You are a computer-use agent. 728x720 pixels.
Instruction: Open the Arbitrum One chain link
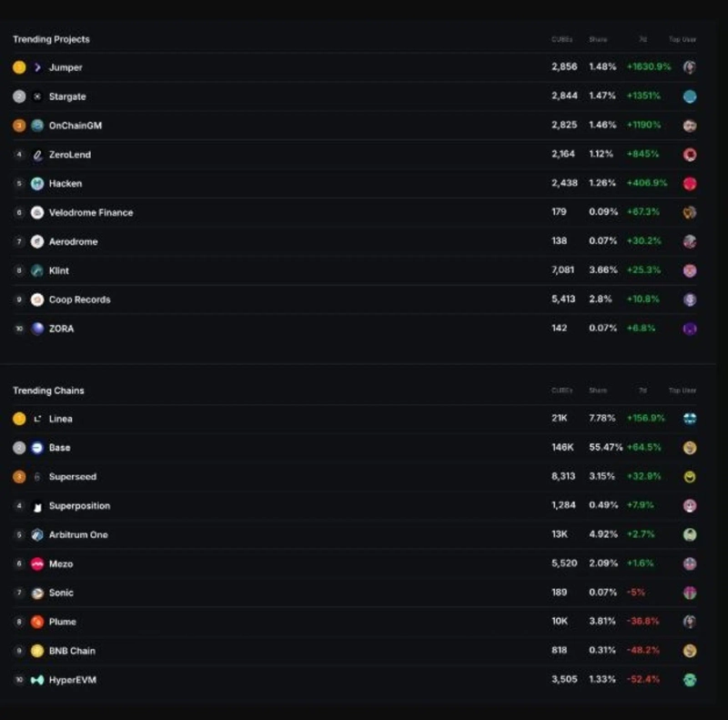[78, 535]
